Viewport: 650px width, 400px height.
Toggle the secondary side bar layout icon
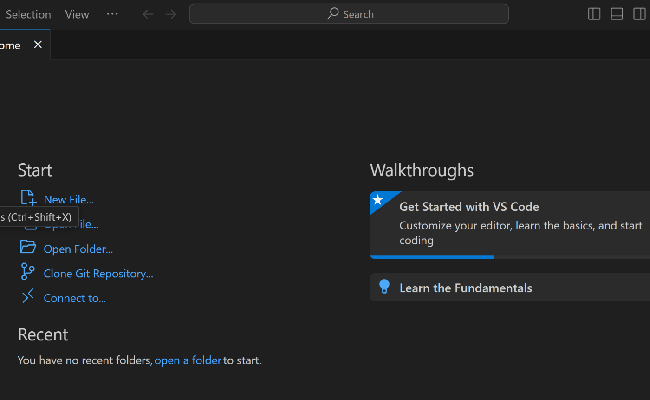639,14
